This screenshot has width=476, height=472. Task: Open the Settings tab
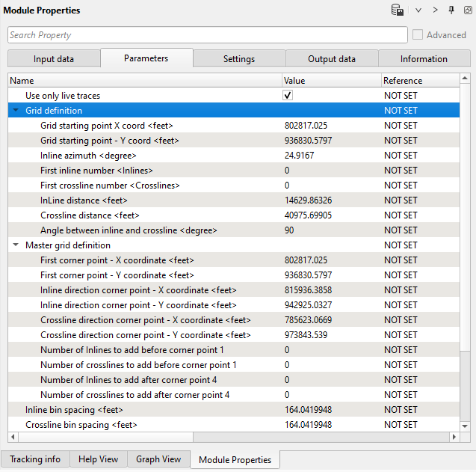coord(239,59)
